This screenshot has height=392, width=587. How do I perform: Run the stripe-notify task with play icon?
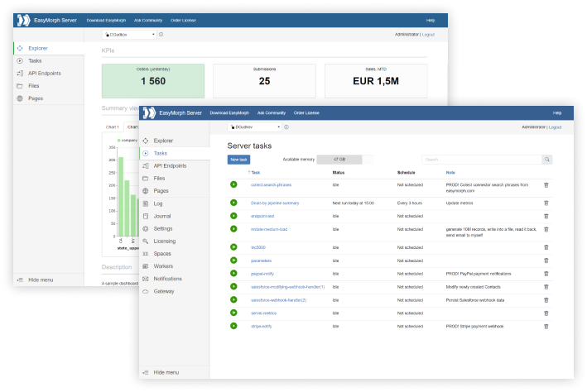233,326
